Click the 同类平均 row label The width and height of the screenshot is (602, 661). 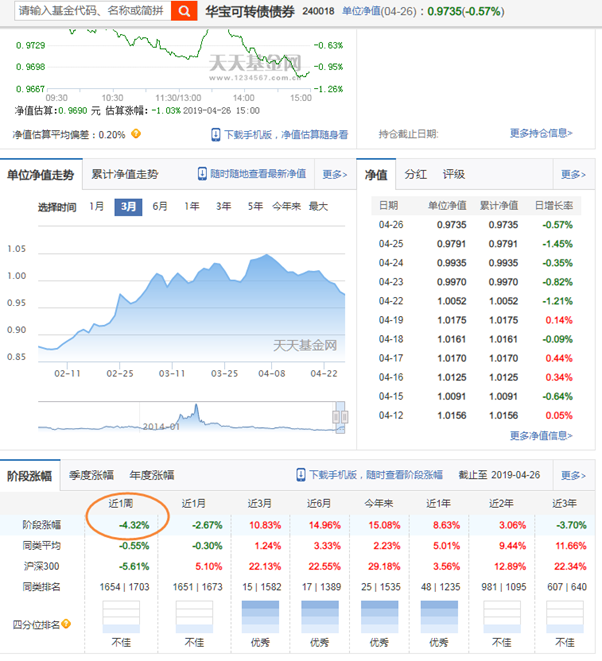coord(41,545)
